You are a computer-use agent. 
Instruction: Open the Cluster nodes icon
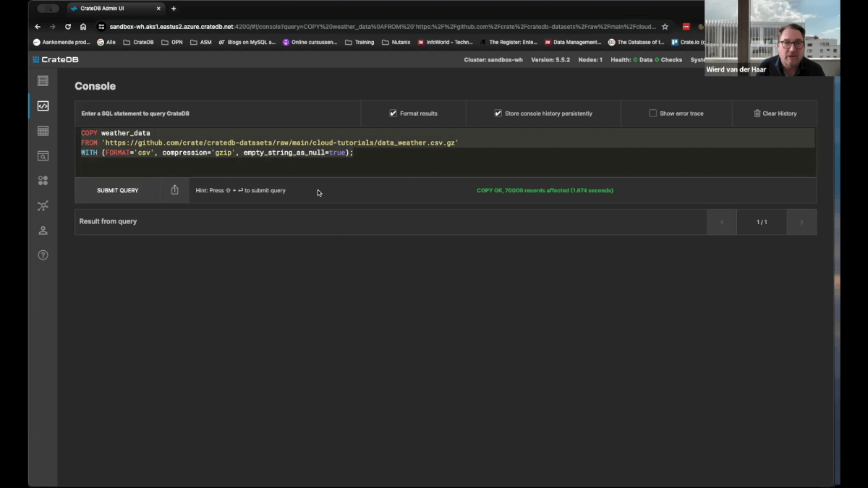[x=43, y=206]
